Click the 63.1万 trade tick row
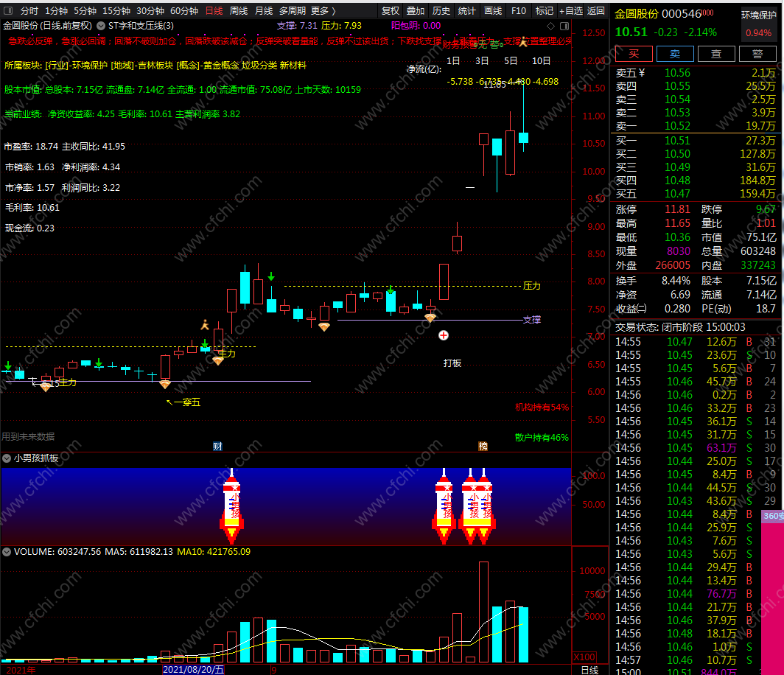The width and height of the screenshot is (784, 675). [x=696, y=448]
